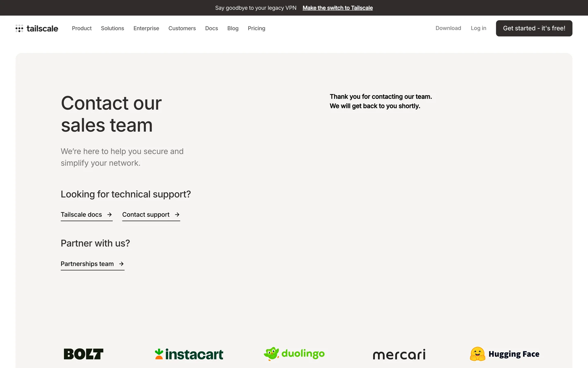Image resolution: width=588 pixels, height=368 pixels.
Task: Click the Bolt logo
Action: coord(83,354)
